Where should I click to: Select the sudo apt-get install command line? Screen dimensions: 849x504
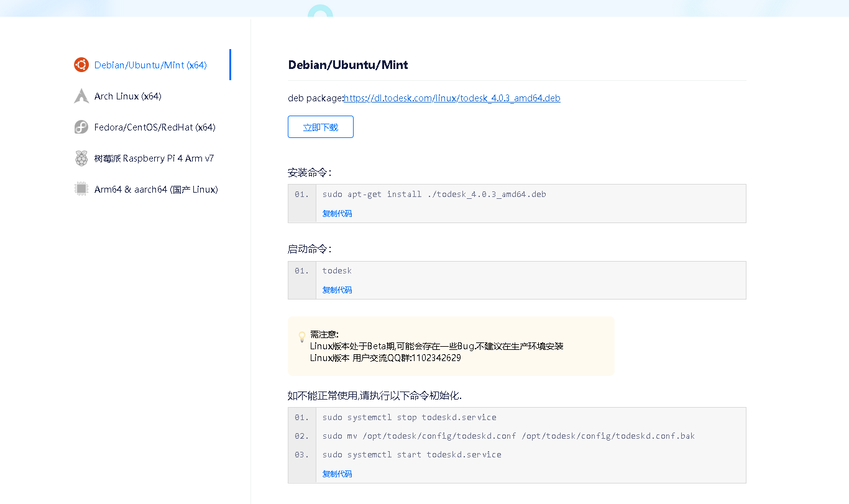[434, 194]
